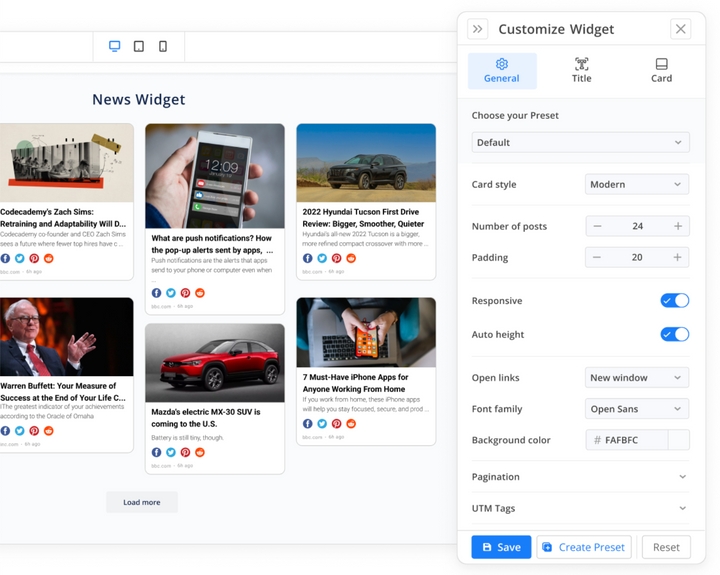This screenshot has height=575, width=720.
Task: Toggle the Responsive switch
Action: point(675,300)
